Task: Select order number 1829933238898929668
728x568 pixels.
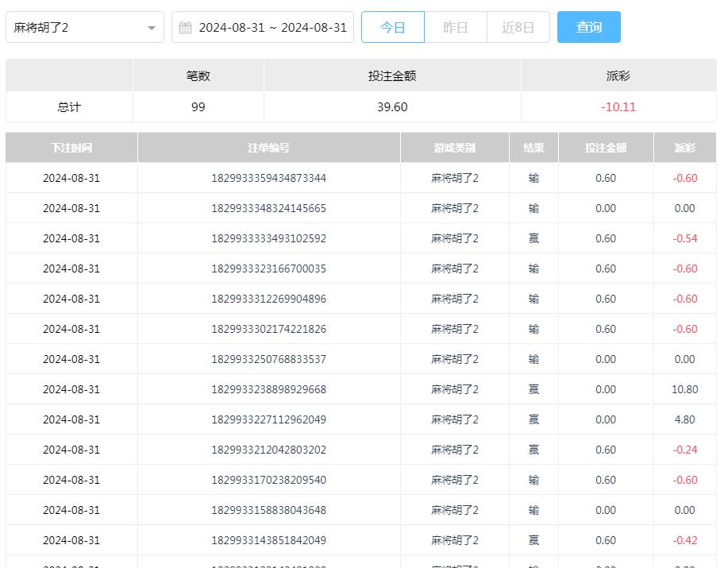Action: pos(268,389)
